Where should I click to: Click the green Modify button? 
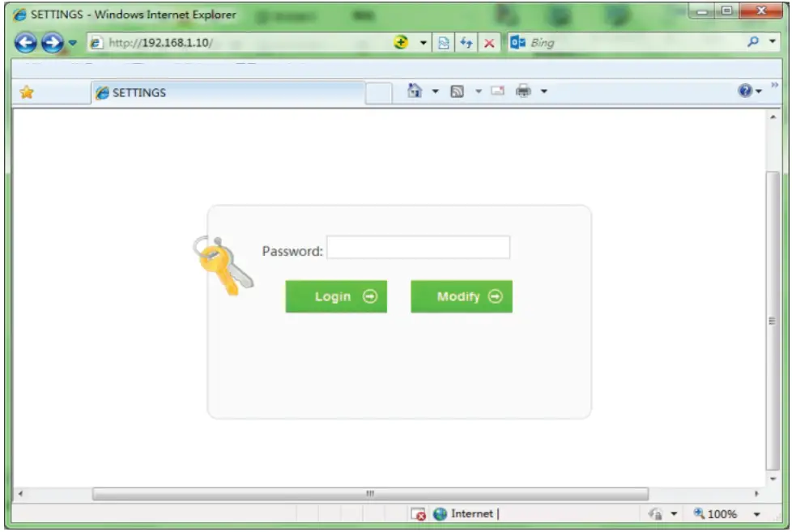point(461,296)
